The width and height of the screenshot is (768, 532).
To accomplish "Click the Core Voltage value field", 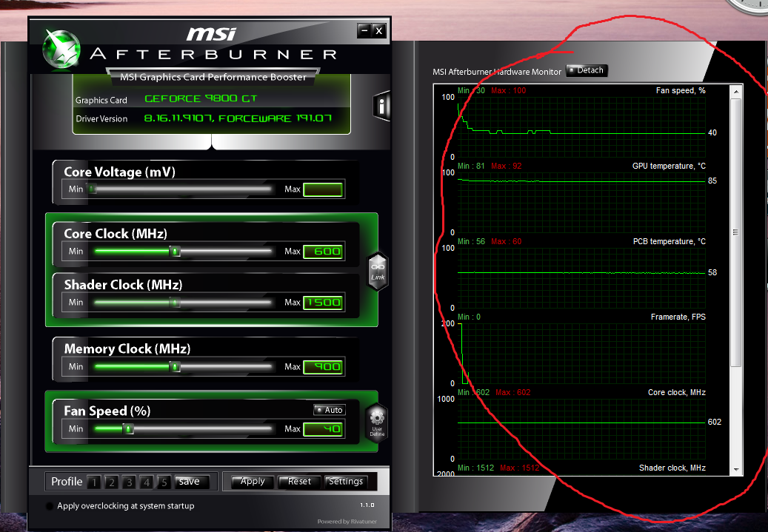I will point(323,189).
